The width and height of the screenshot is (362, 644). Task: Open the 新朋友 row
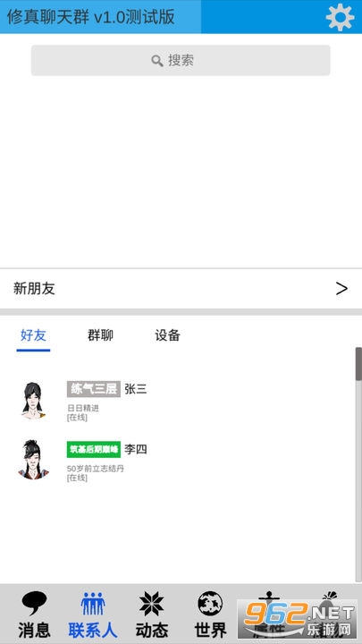tap(181, 289)
